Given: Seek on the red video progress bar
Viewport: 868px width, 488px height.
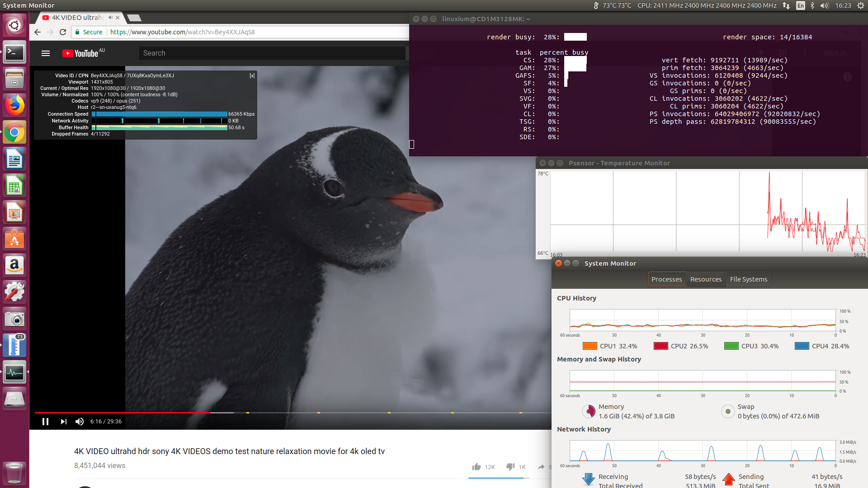Looking at the screenshot, I should (123, 413).
